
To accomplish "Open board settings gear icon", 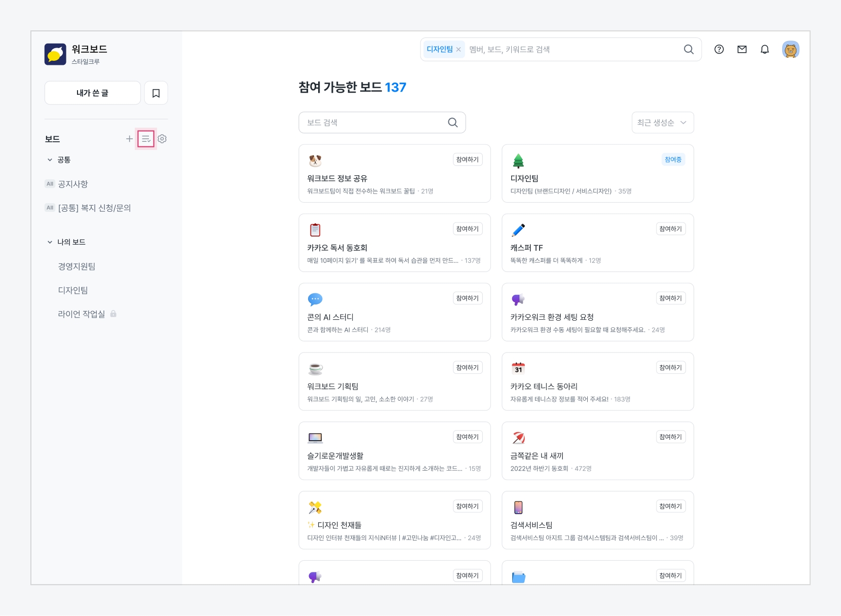I will coord(162,139).
